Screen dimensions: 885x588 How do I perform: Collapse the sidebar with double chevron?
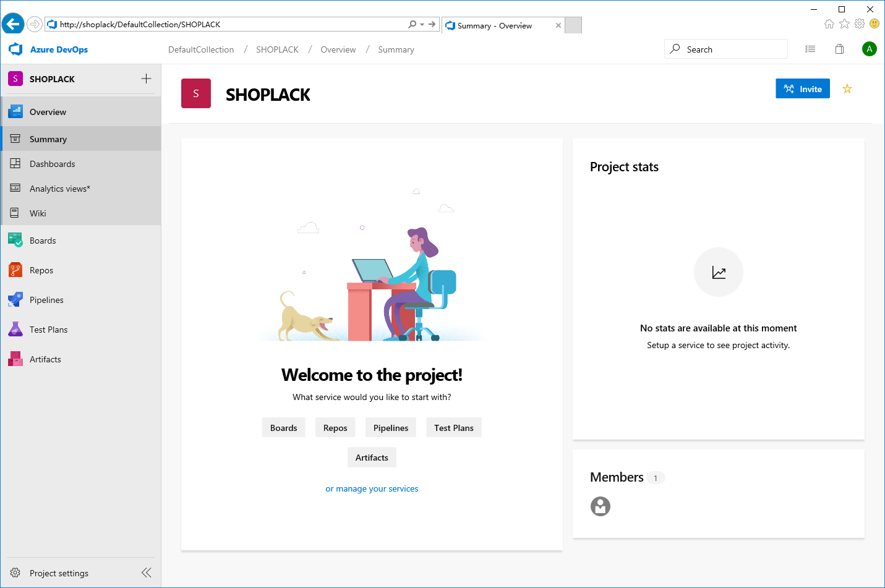pyautogui.click(x=147, y=573)
